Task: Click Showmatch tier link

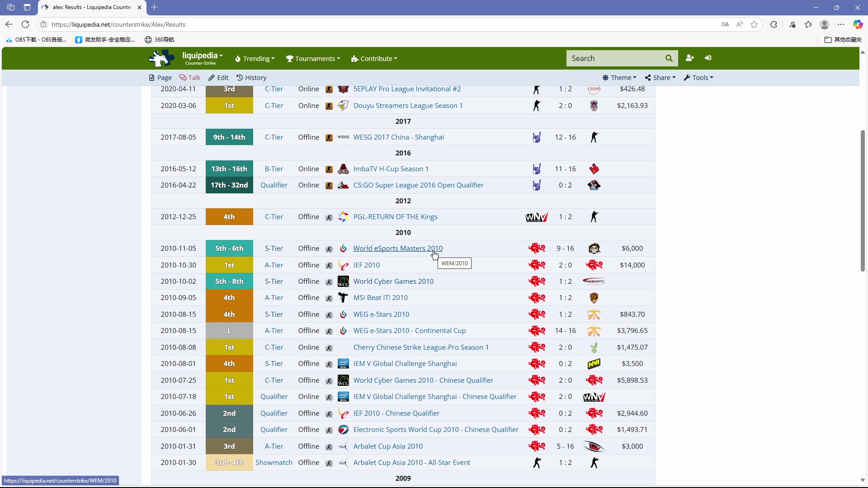Action: (274, 463)
